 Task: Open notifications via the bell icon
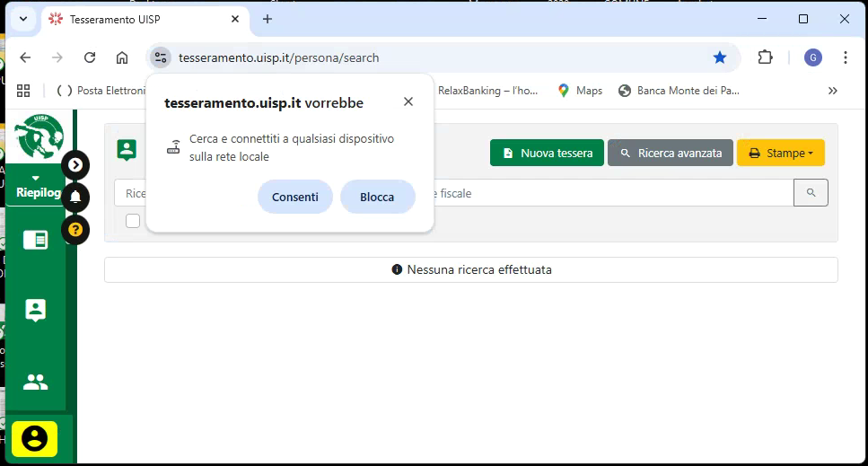pos(75,198)
